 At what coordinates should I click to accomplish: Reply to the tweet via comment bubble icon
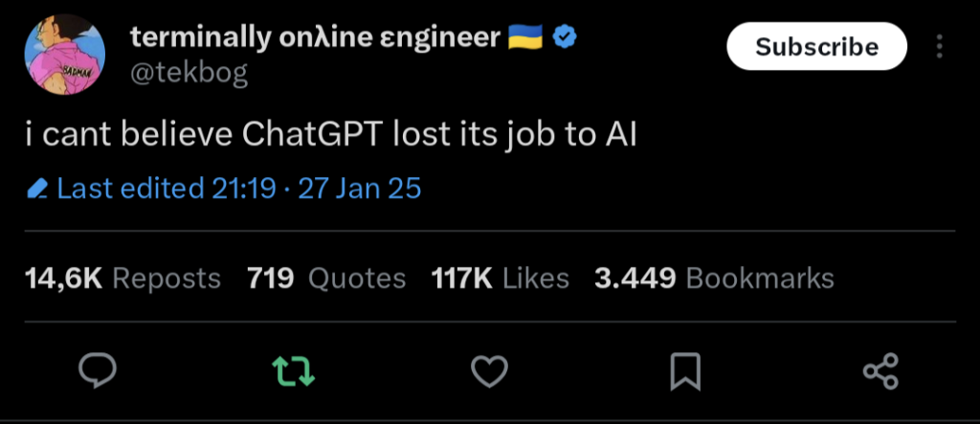point(98,370)
